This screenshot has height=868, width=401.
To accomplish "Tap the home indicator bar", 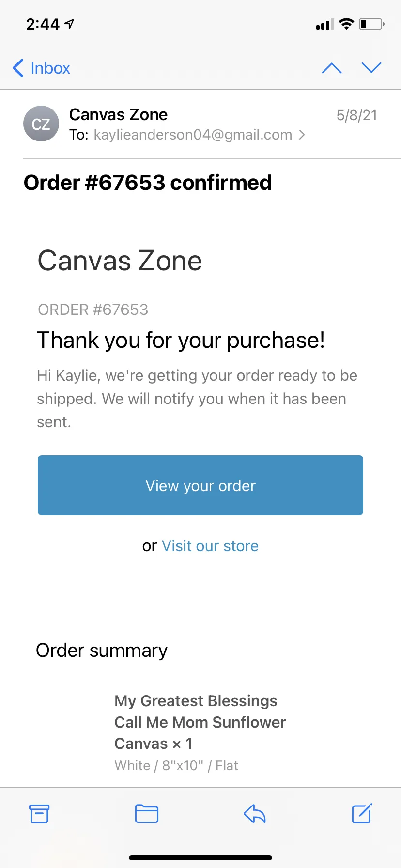I will click(200, 858).
